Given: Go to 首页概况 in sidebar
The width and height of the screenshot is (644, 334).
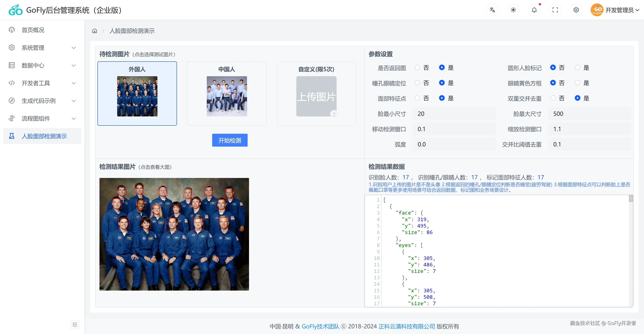Looking at the screenshot, I should [x=33, y=30].
